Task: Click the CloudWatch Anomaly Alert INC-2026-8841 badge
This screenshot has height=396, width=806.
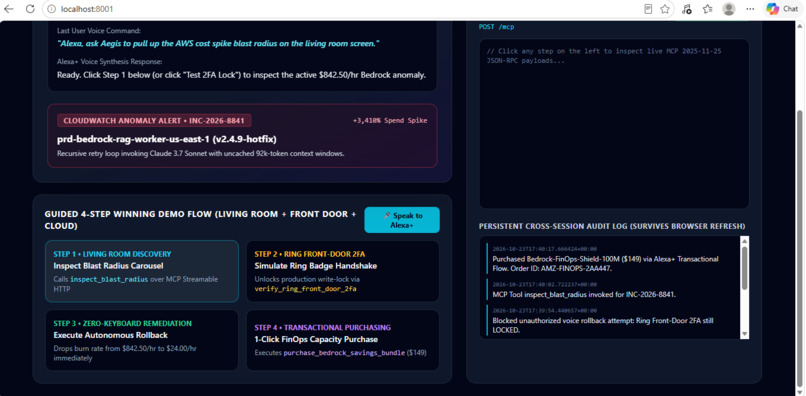Action: coord(154,121)
